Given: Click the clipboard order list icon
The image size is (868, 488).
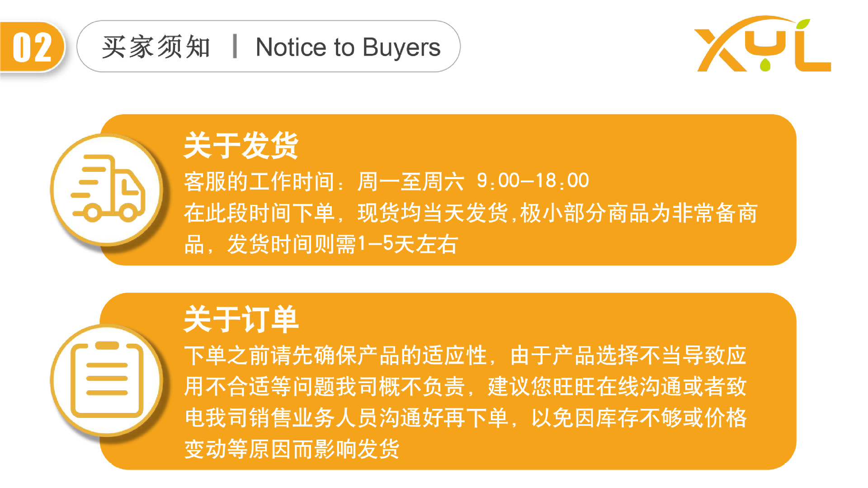Looking at the screenshot, I should [108, 379].
